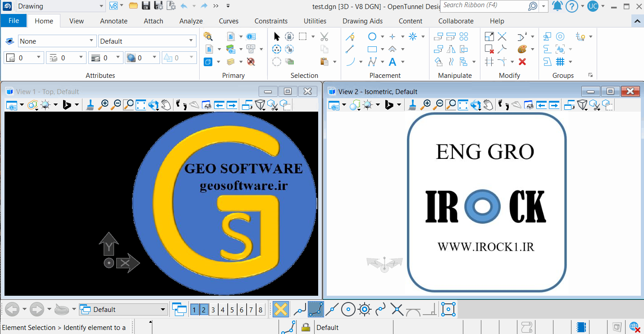
Task: Open the Annotate ribbon tab
Action: click(x=114, y=21)
